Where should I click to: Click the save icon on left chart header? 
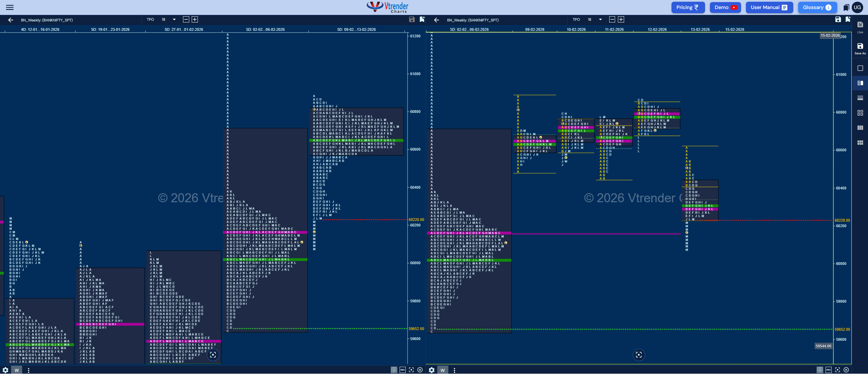[x=412, y=19]
